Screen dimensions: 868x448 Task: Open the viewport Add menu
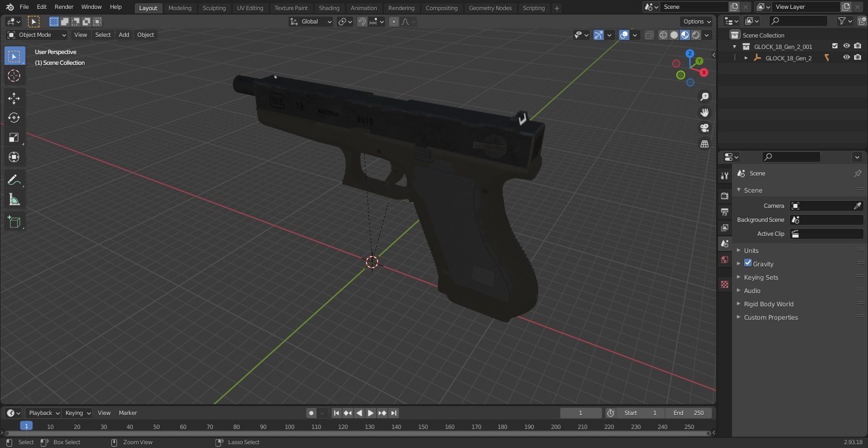(x=124, y=35)
